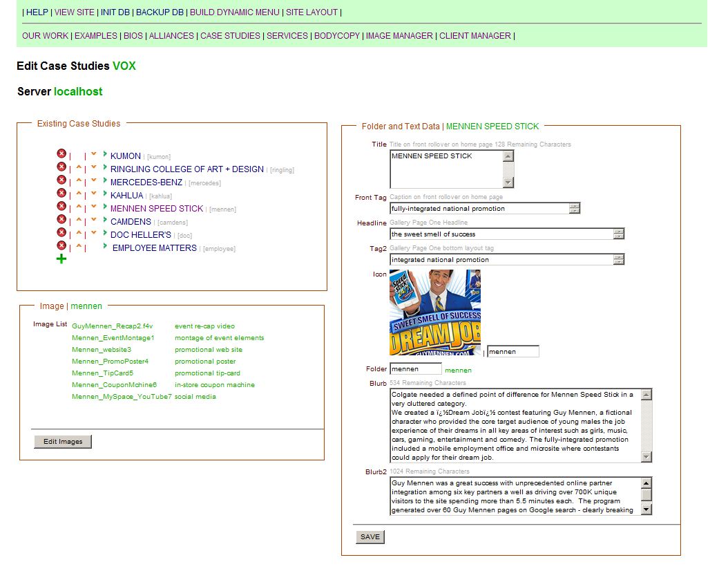
Task: Click the Blurb scrollbar down arrow
Action: click(646, 457)
